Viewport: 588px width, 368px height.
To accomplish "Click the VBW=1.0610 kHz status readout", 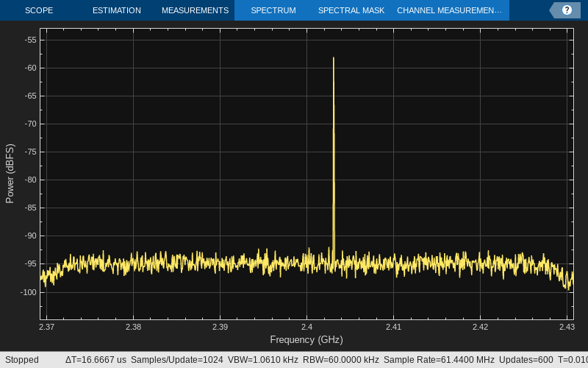I will pyautogui.click(x=263, y=359).
